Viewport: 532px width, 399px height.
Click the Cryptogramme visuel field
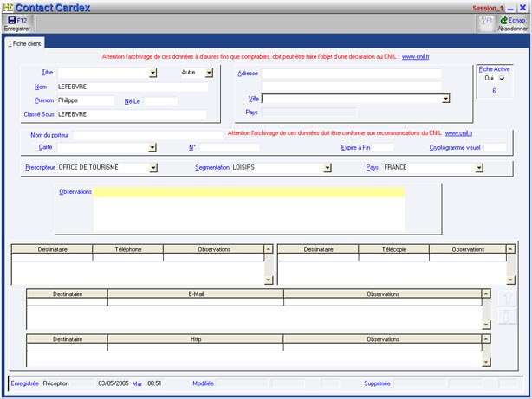(x=495, y=147)
